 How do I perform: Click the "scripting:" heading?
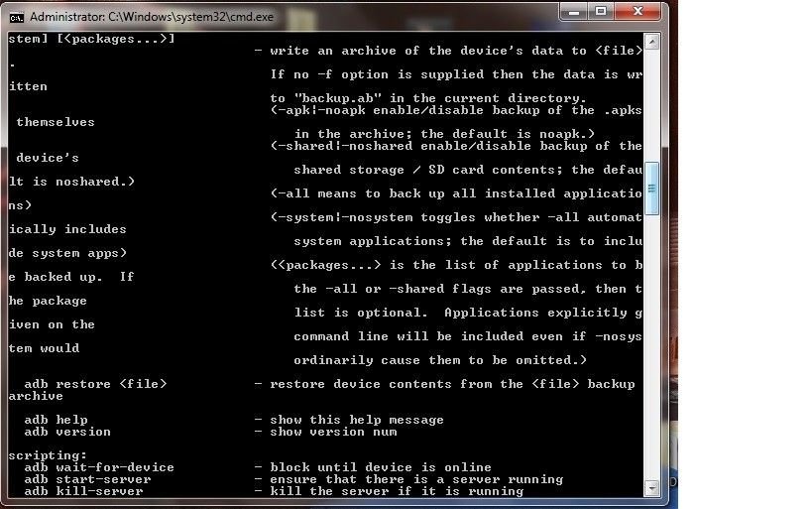coord(48,455)
